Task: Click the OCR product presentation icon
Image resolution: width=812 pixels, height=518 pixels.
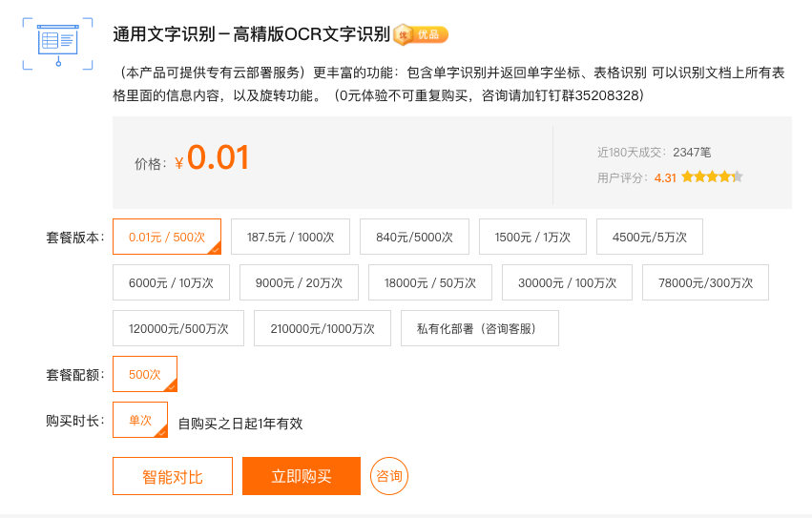Action: coord(58,43)
